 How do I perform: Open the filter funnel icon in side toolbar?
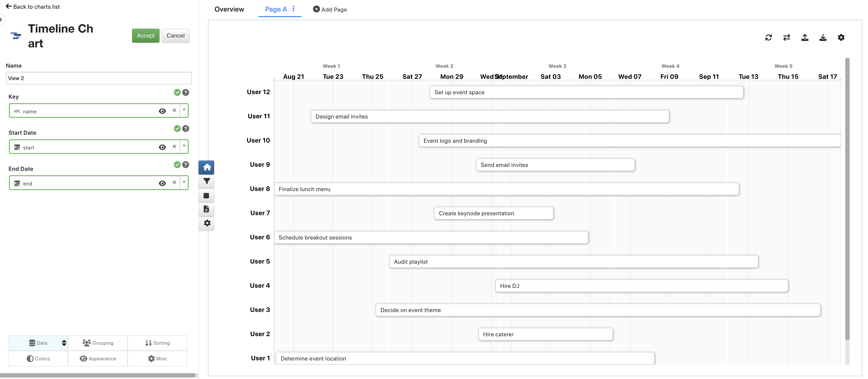pyautogui.click(x=206, y=181)
